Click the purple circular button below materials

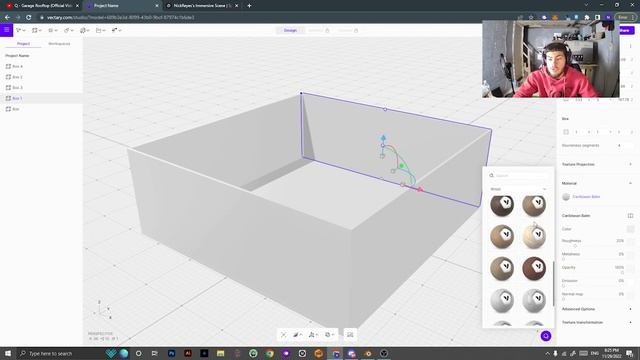pos(546,336)
